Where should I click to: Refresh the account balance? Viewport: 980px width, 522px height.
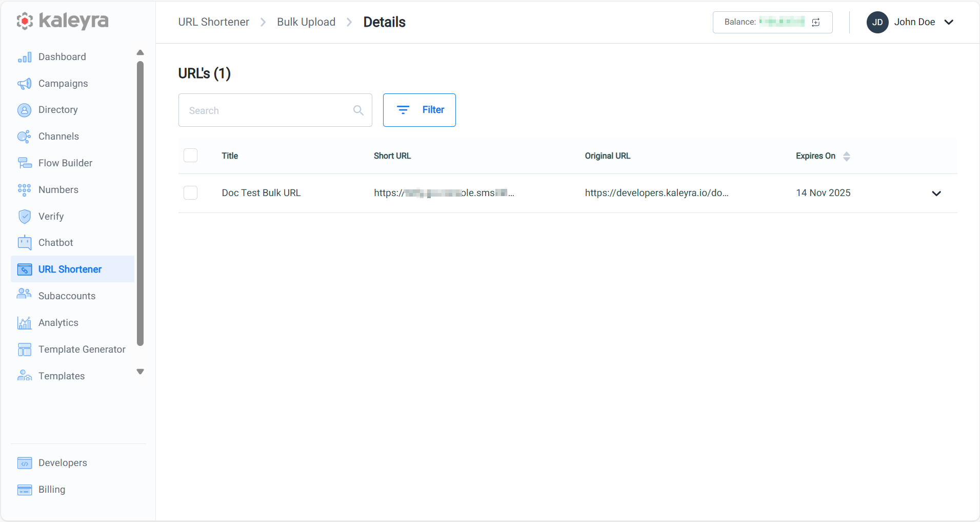(x=816, y=22)
